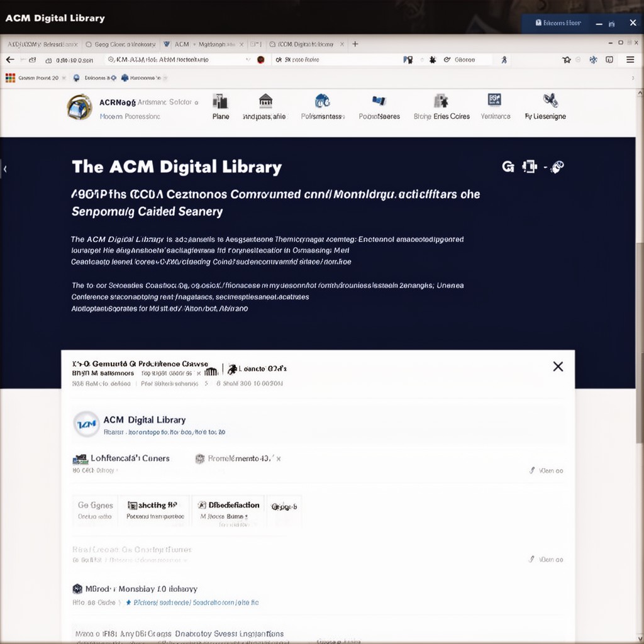Screen dimensions: 644x644
Task: Open the hamburger menu in the browser toolbar
Action: coord(630,60)
